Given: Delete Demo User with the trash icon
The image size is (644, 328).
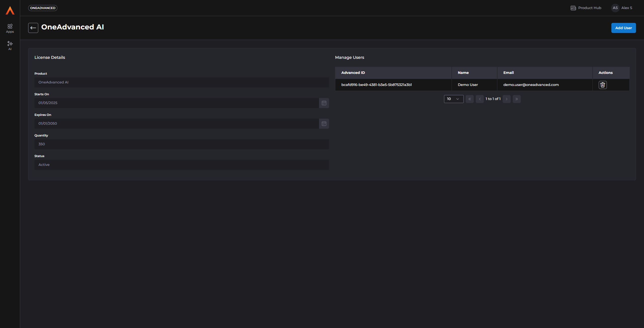Looking at the screenshot, I should pyautogui.click(x=602, y=85).
